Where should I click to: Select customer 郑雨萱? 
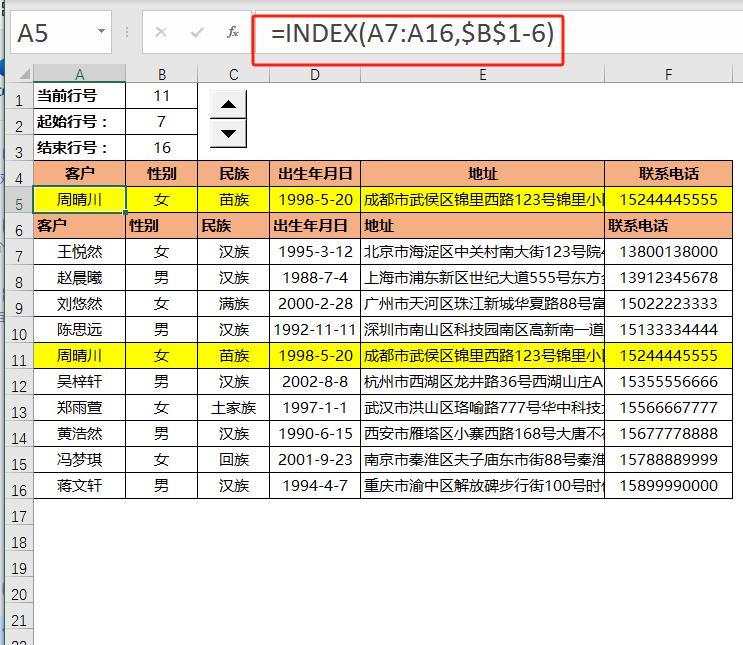pos(80,408)
